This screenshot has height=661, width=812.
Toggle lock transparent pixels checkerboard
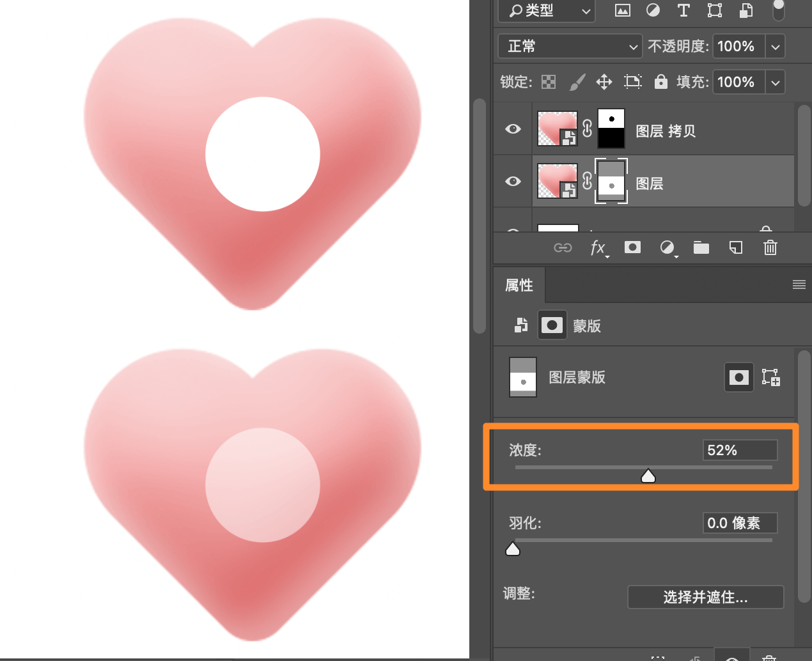coord(549,82)
